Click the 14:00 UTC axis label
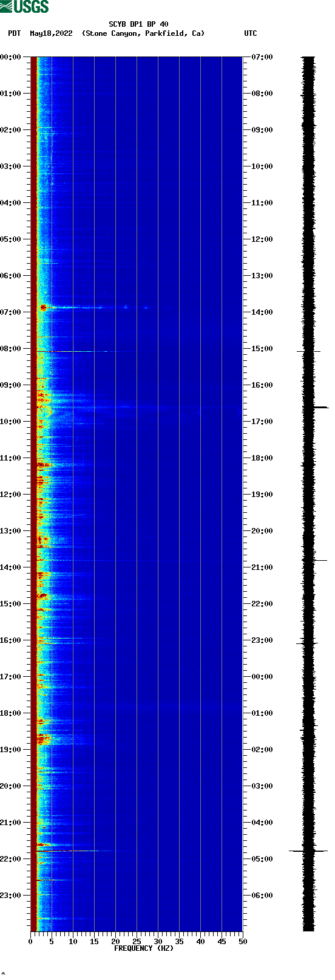 click(262, 312)
